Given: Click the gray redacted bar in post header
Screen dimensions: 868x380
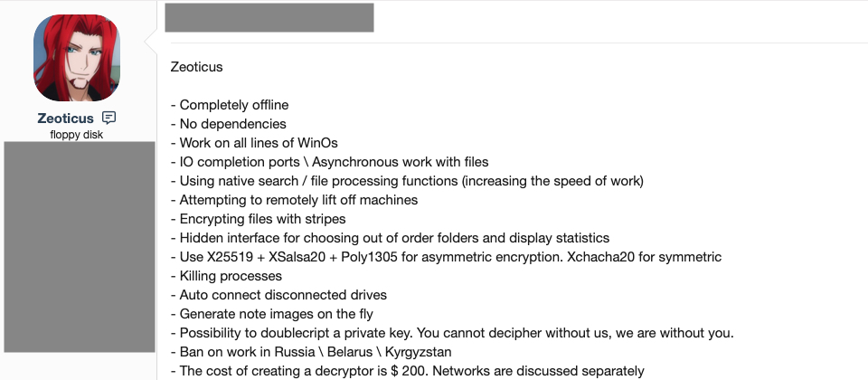Looking at the screenshot, I should tap(269, 18).
